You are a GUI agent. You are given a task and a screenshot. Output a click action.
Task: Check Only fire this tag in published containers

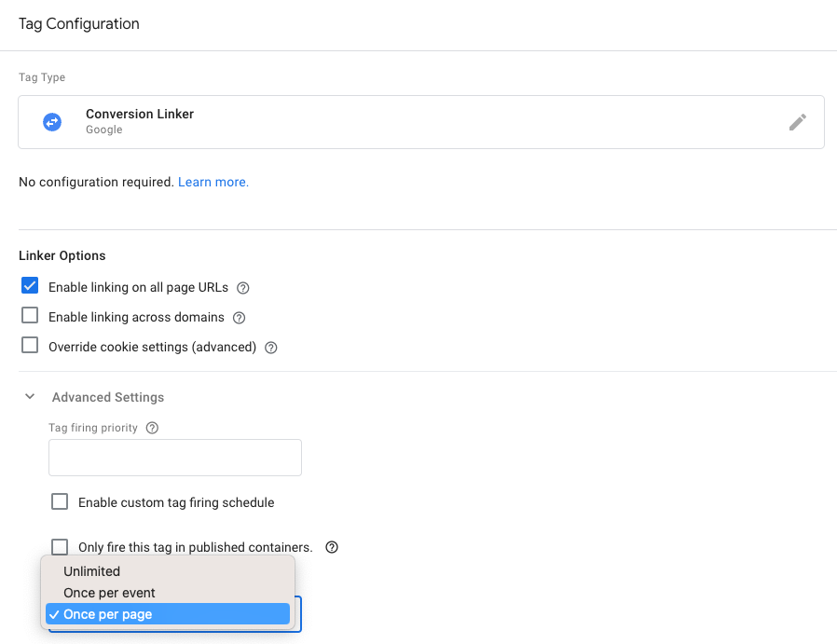pyautogui.click(x=60, y=546)
